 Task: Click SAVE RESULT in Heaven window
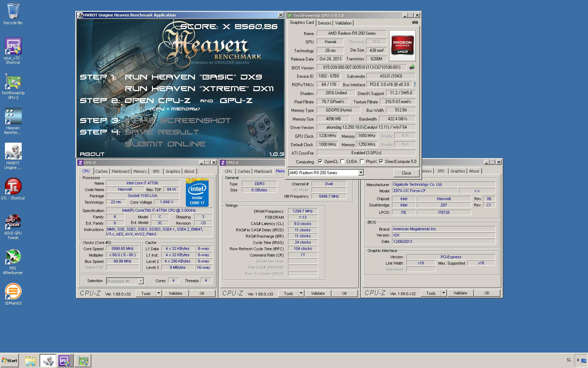click(162, 132)
